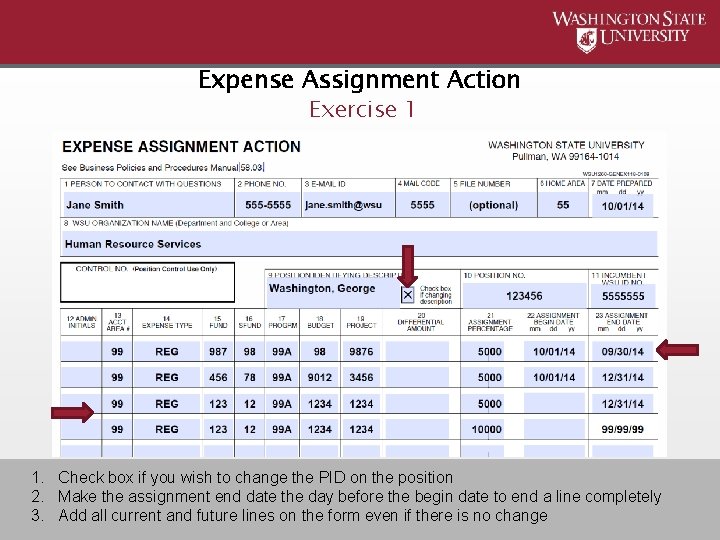Click the '14 EXPENSE TYPE' column header

(167, 322)
